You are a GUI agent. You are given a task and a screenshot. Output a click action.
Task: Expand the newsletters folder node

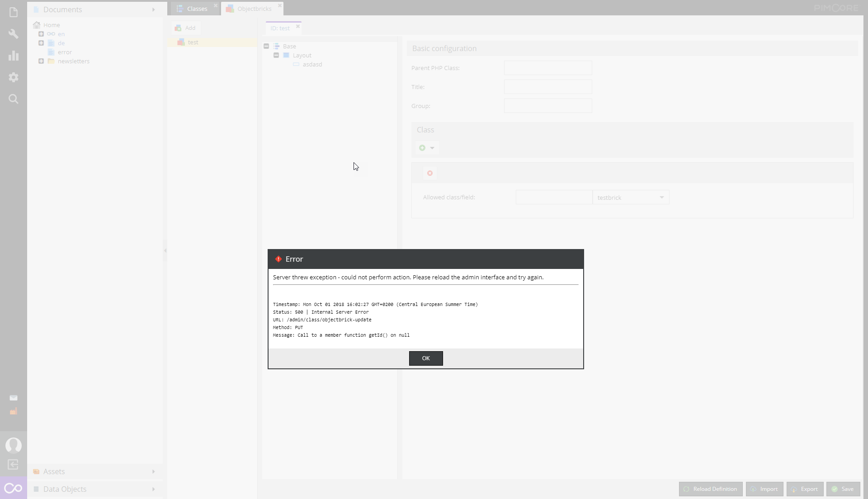(41, 61)
